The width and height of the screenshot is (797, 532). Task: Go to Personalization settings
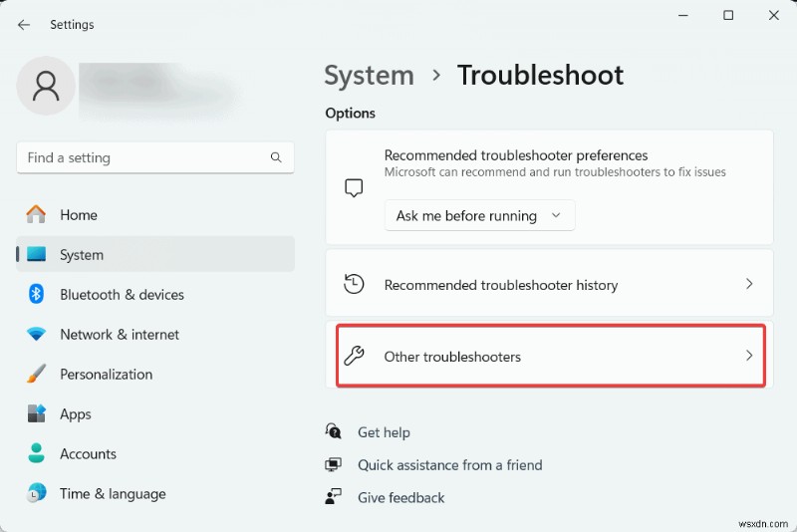pyautogui.click(x=155, y=374)
